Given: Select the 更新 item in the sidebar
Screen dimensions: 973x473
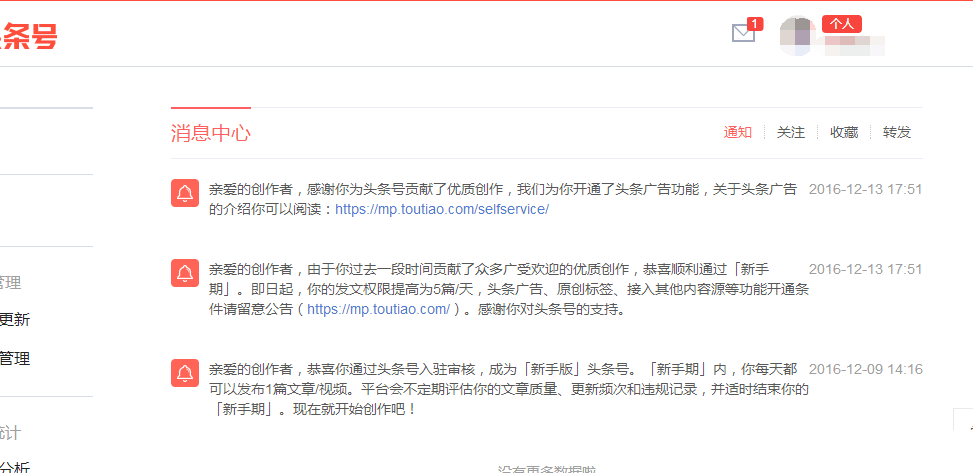Looking at the screenshot, I should tap(15, 320).
